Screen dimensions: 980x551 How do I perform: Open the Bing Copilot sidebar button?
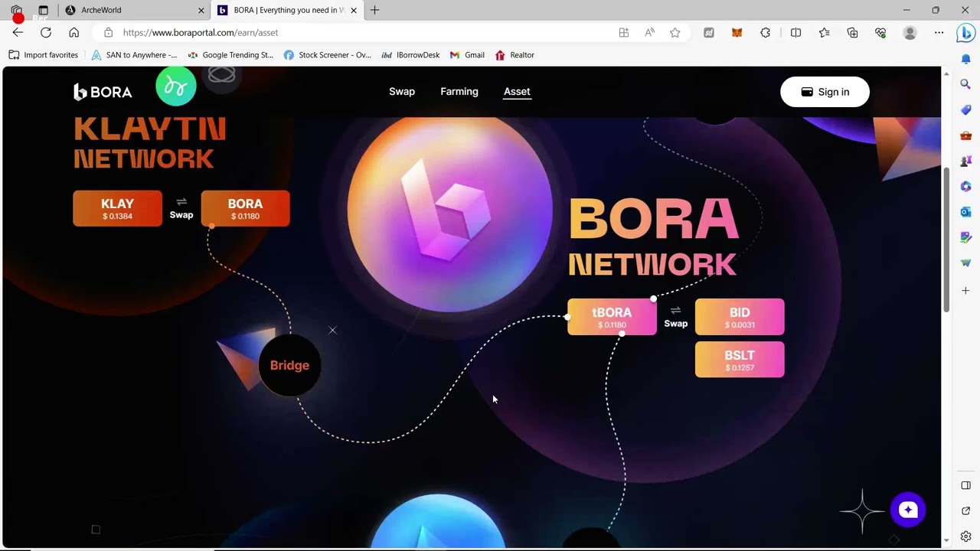[965, 33]
